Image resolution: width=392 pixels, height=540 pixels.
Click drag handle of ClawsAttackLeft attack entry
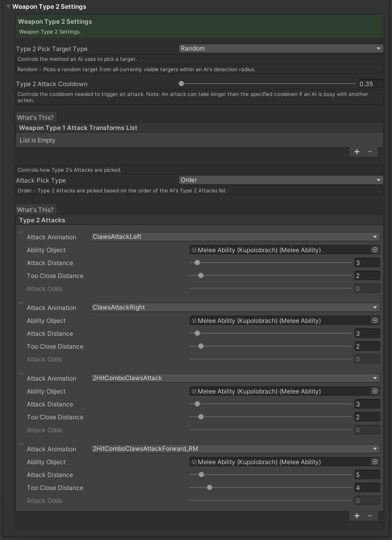[x=21, y=232]
